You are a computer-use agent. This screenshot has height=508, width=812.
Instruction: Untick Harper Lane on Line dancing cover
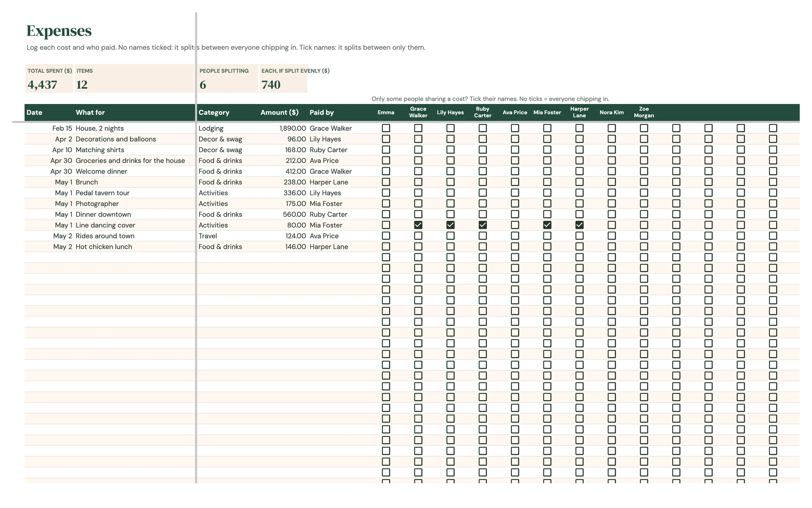(x=580, y=225)
